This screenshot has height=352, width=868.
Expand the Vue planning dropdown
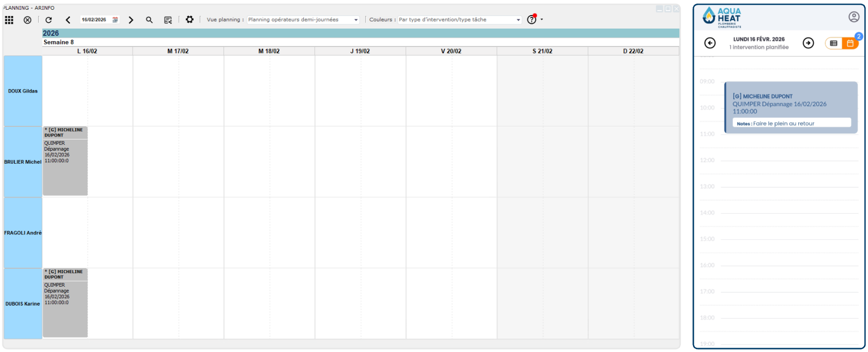click(356, 20)
